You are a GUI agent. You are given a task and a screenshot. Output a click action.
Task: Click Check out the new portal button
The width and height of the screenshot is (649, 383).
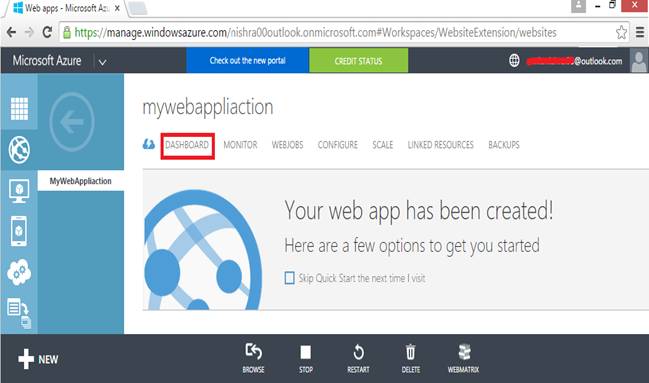tap(248, 60)
